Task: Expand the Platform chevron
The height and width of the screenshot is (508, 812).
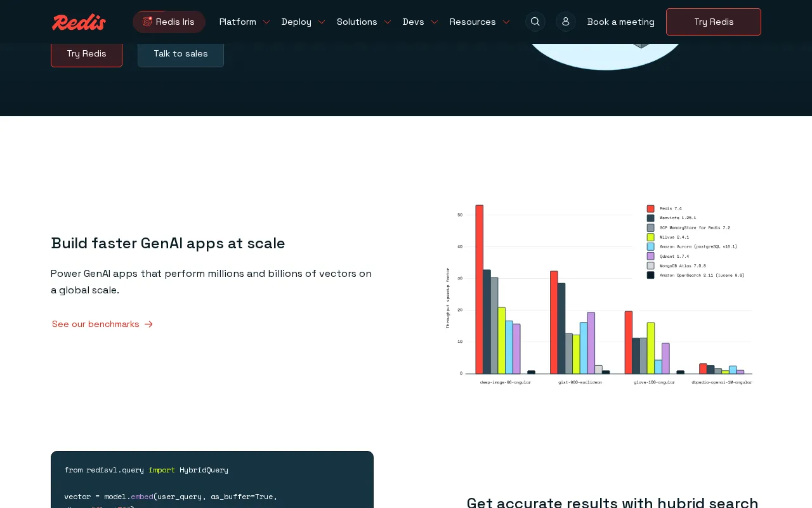Action: pyautogui.click(x=266, y=22)
